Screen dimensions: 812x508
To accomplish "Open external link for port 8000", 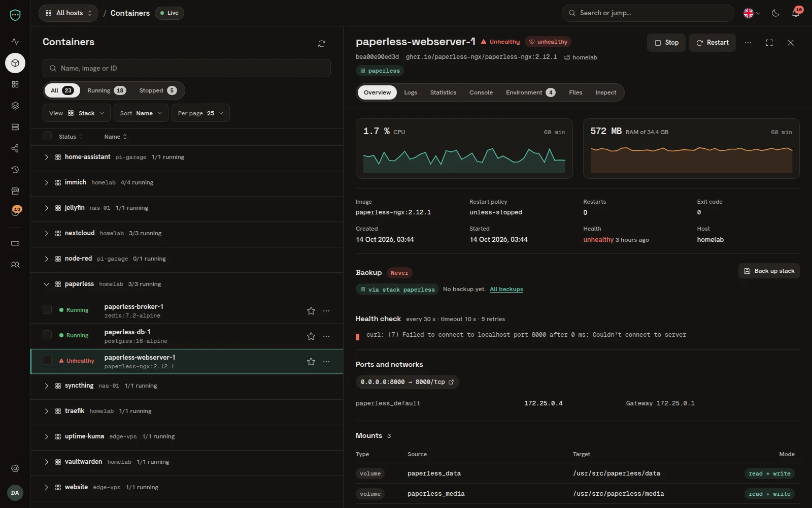I will (451, 382).
